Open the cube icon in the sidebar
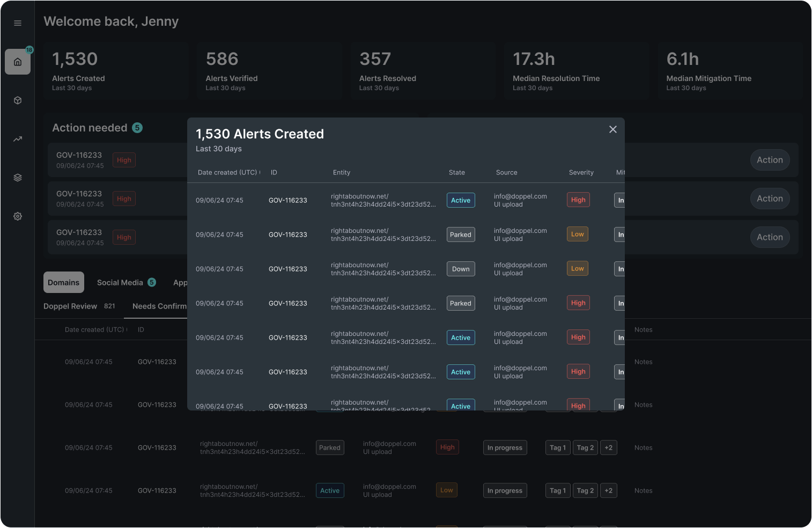Viewport: 812px width, 528px height. click(x=18, y=100)
